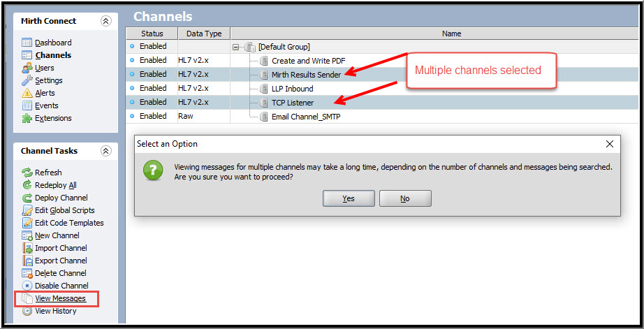The image size is (644, 329).
Task: Open View Messages in Channel Tasks
Action: click(60, 299)
